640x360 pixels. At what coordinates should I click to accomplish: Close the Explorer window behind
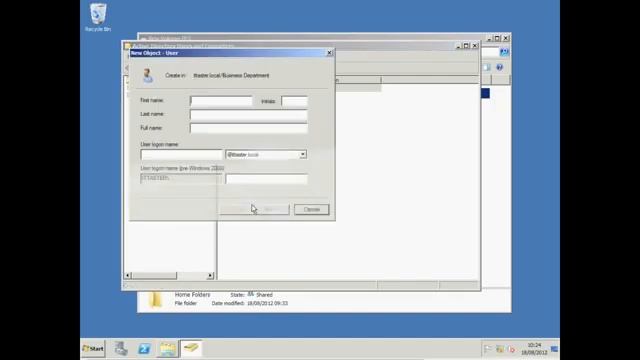pos(506,38)
